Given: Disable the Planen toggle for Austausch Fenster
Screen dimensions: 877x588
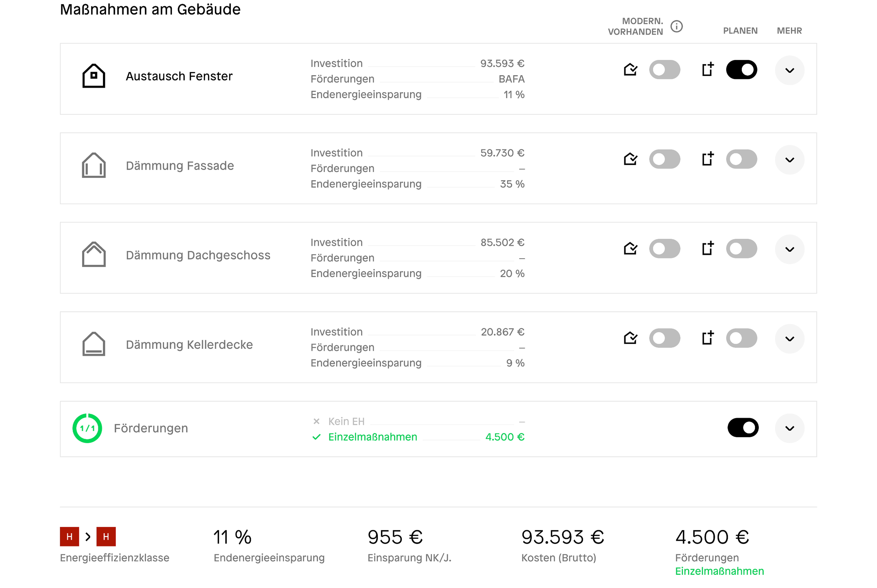Looking at the screenshot, I should tap(741, 70).
